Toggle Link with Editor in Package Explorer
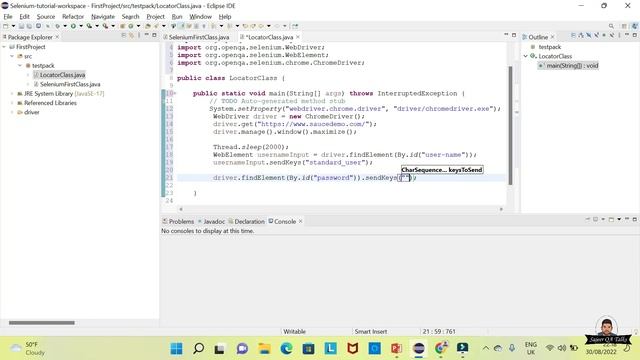Image resolution: width=640 pixels, height=360 pixels. [131, 36]
